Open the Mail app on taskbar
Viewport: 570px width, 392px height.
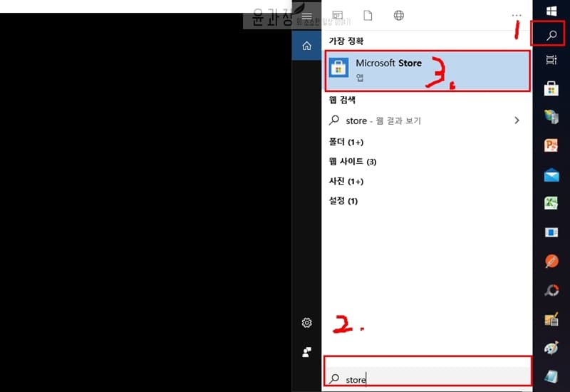551,175
